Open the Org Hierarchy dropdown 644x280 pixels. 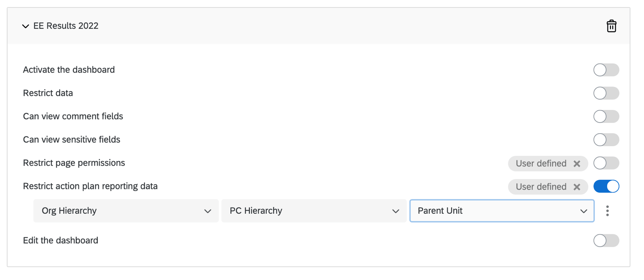pyautogui.click(x=126, y=211)
